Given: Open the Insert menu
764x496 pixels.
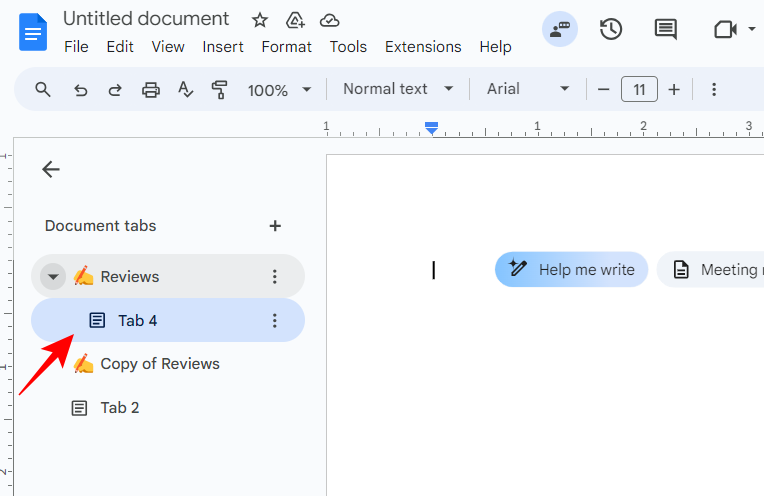Looking at the screenshot, I should tap(222, 47).
